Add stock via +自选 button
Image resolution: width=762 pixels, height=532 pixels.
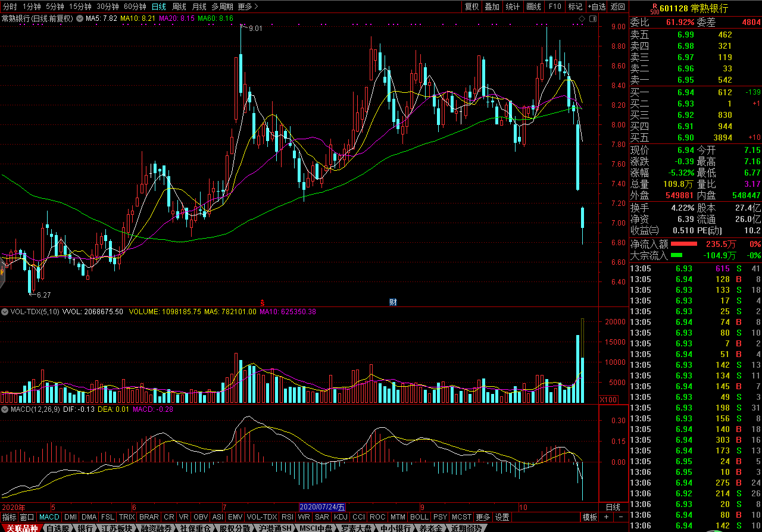tap(597, 7)
